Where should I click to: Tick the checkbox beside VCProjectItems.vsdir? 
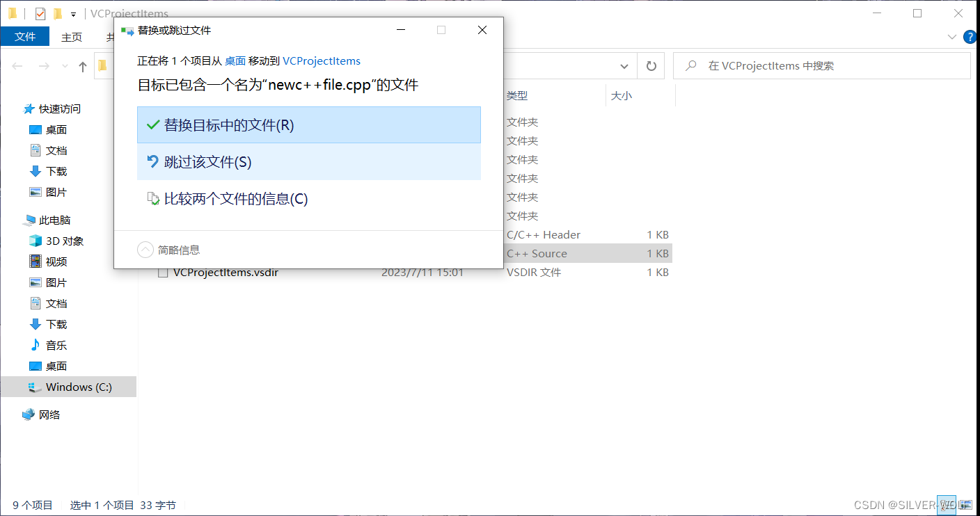click(x=163, y=273)
